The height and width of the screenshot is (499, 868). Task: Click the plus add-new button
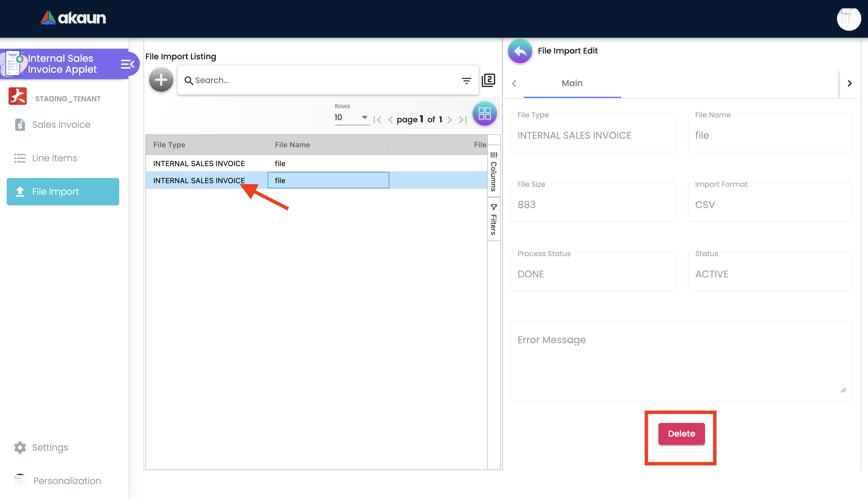click(x=161, y=80)
